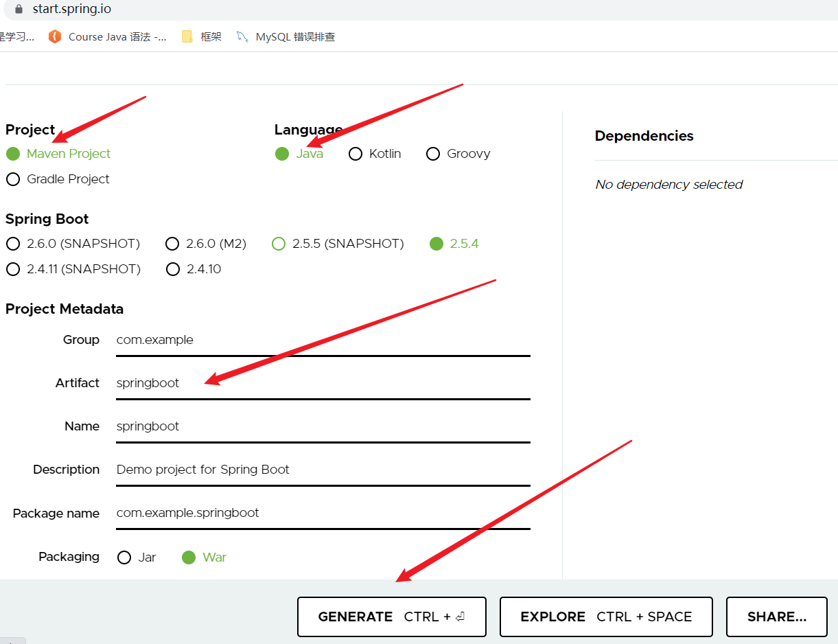Viewport: 838px width, 644px height.
Task: Select Spring Boot 2.5.5 (SNAPSHOT)
Action: pyautogui.click(x=338, y=244)
